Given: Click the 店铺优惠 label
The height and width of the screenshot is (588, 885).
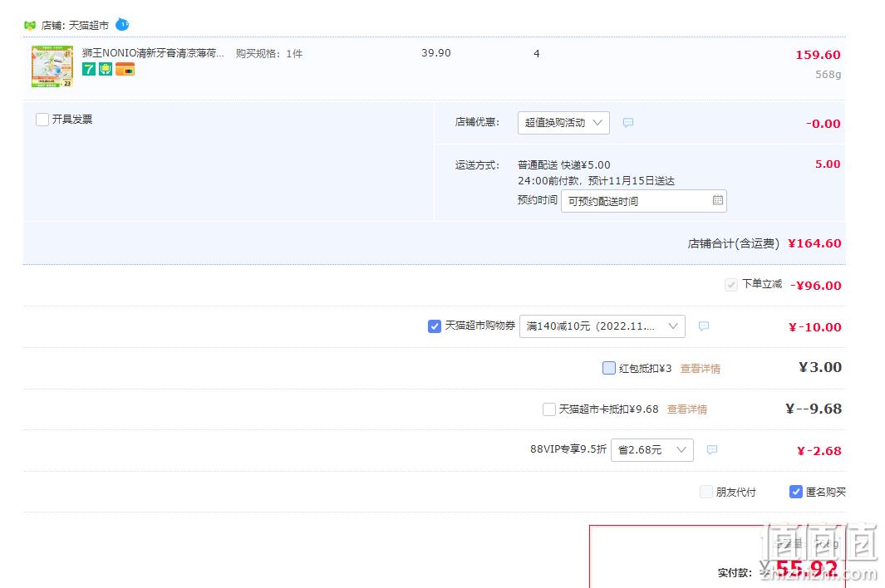Looking at the screenshot, I should tap(478, 122).
